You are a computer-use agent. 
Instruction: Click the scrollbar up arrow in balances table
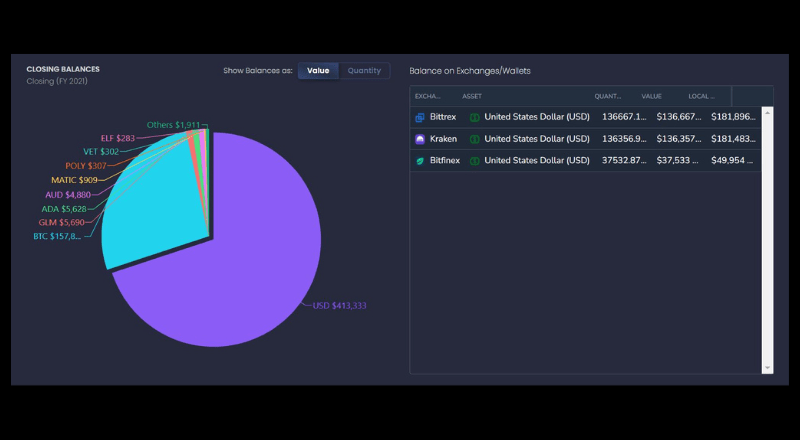click(767, 112)
